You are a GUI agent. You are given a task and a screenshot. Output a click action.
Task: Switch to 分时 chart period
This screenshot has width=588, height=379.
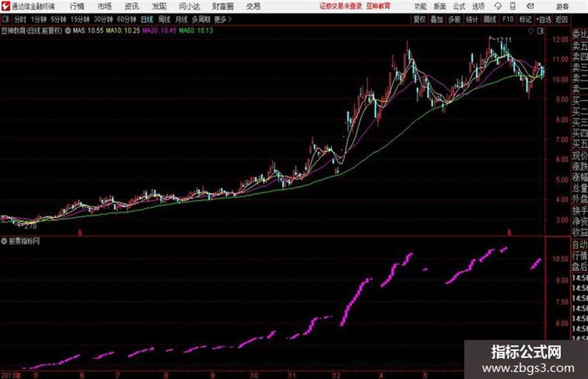(21, 19)
